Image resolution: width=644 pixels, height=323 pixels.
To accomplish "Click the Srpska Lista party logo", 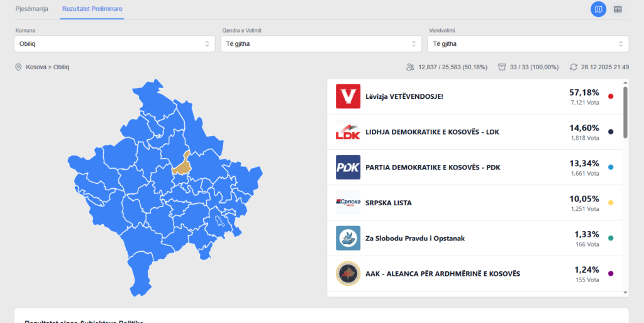I will pyautogui.click(x=348, y=203).
